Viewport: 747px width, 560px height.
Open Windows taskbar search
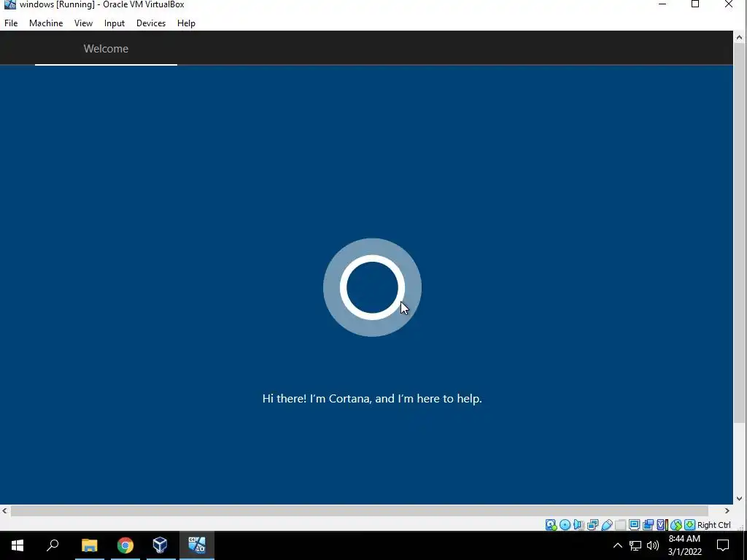[x=53, y=545]
